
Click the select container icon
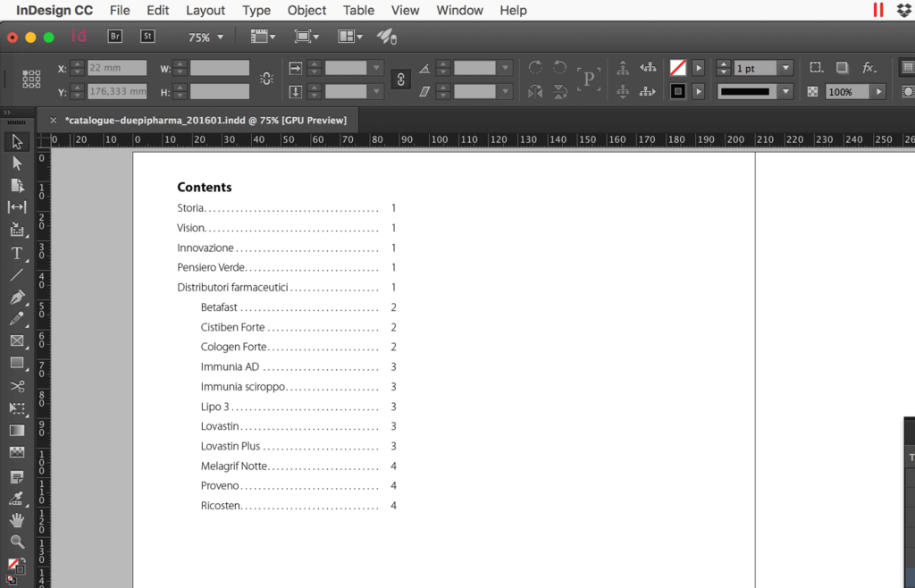click(x=623, y=68)
